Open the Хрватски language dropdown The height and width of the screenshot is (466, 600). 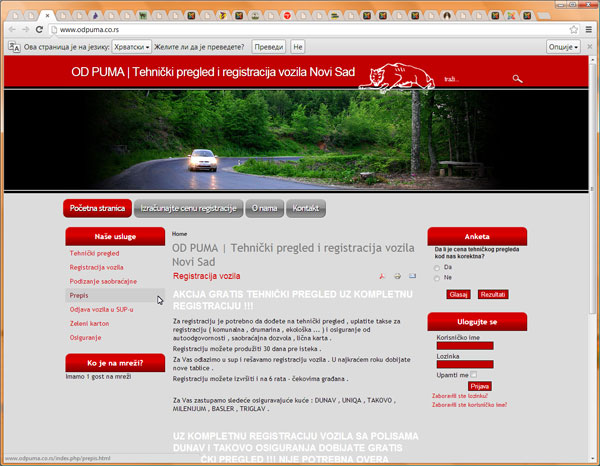click(x=132, y=47)
